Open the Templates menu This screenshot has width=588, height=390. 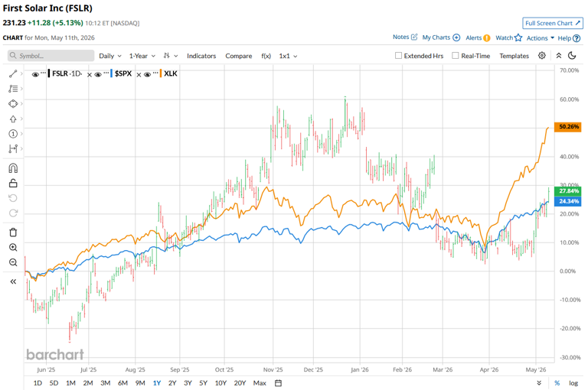(x=514, y=56)
